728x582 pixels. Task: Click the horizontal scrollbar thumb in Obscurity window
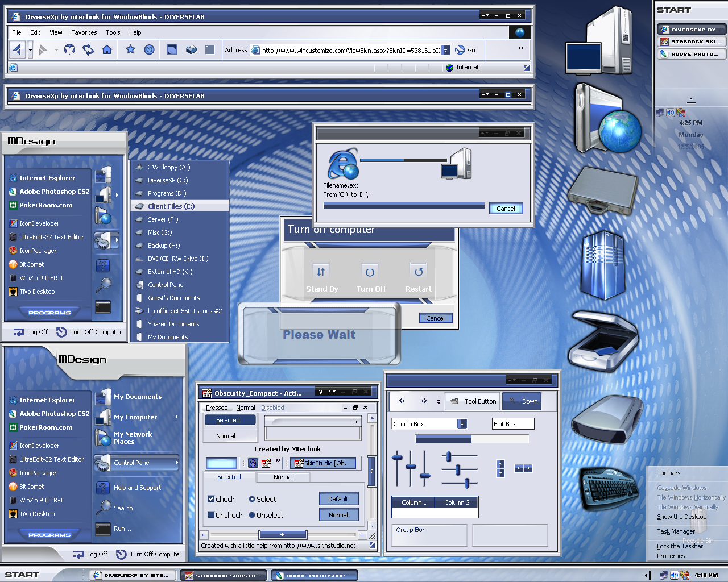pyautogui.click(x=283, y=534)
